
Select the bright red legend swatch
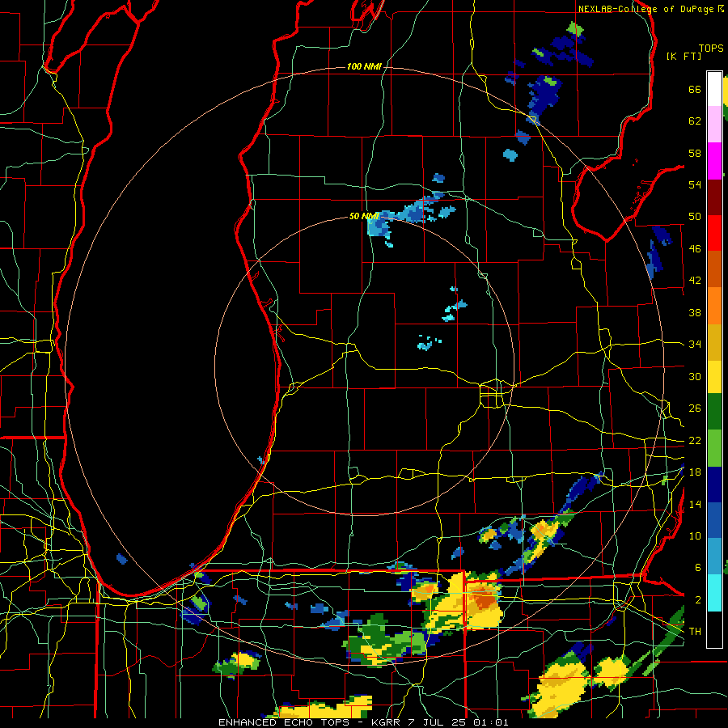coord(714,233)
